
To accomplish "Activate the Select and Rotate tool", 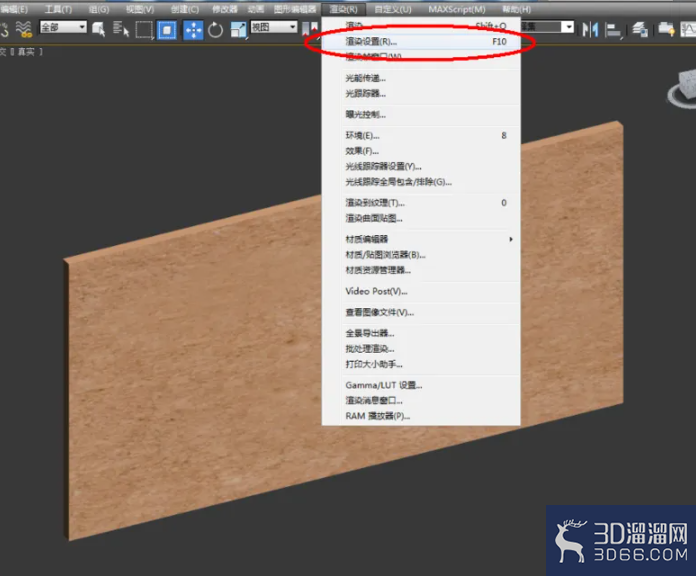I will point(216,30).
